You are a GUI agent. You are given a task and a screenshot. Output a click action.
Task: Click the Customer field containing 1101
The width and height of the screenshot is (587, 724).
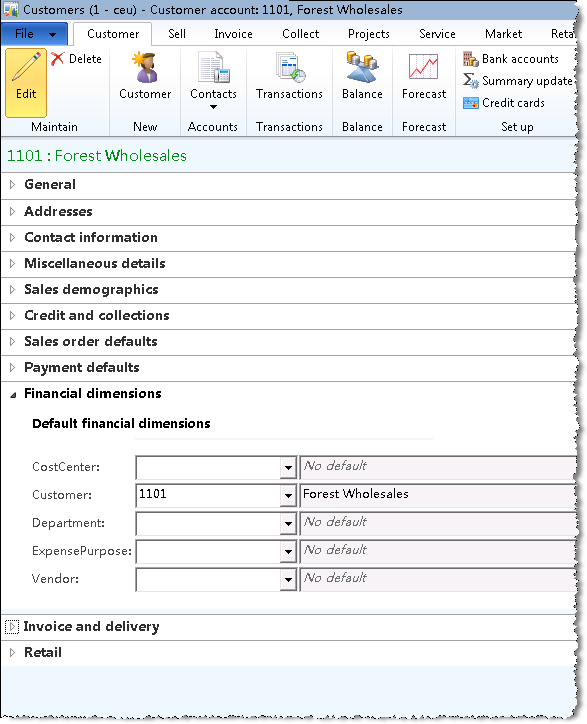pos(208,495)
